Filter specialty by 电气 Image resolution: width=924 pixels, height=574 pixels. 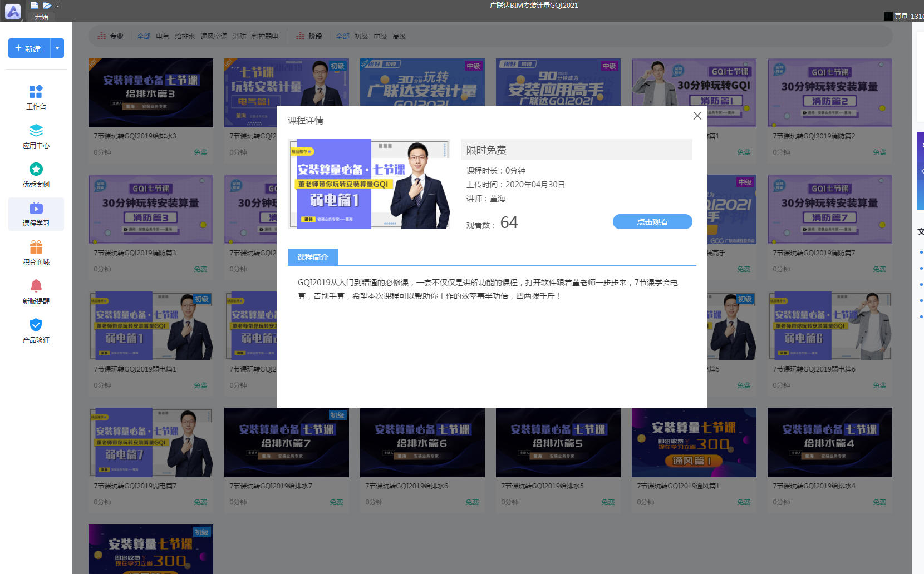click(163, 37)
